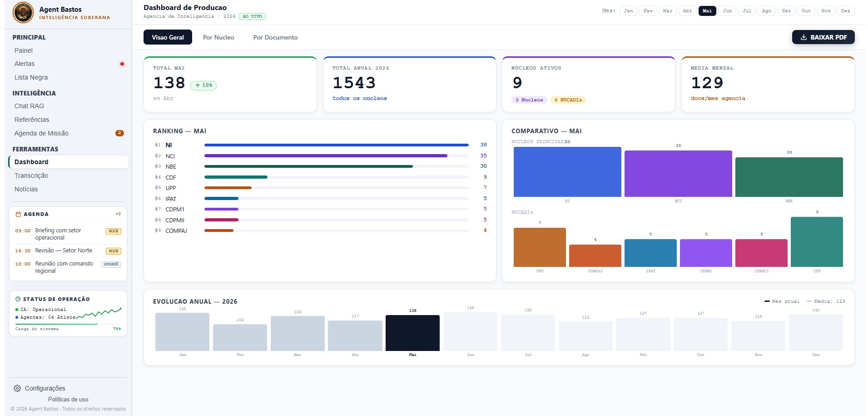868x416 pixels.
Task: Click the calendar icon beside AGENDA
Action: click(x=18, y=214)
